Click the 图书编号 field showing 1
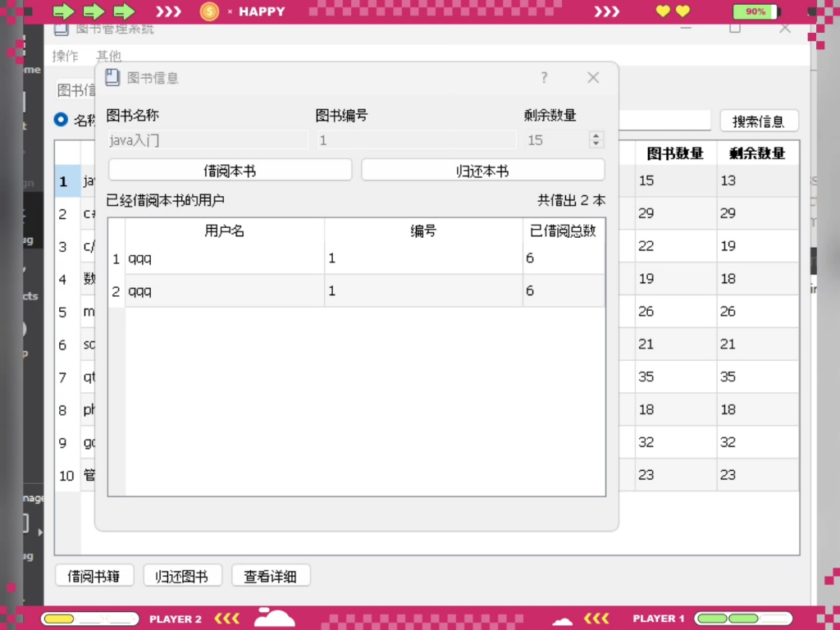The width and height of the screenshot is (840, 630). pyautogui.click(x=417, y=139)
